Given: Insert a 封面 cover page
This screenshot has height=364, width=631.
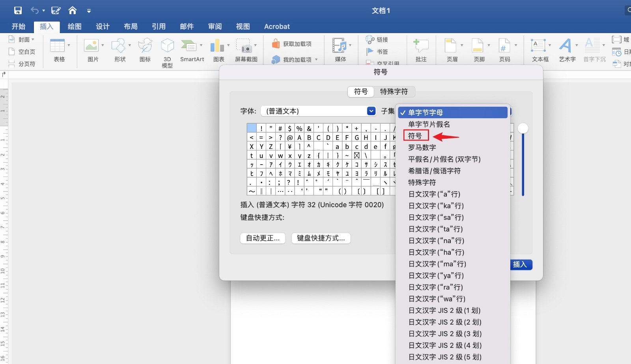Looking at the screenshot, I should click(x=21, y=39).
